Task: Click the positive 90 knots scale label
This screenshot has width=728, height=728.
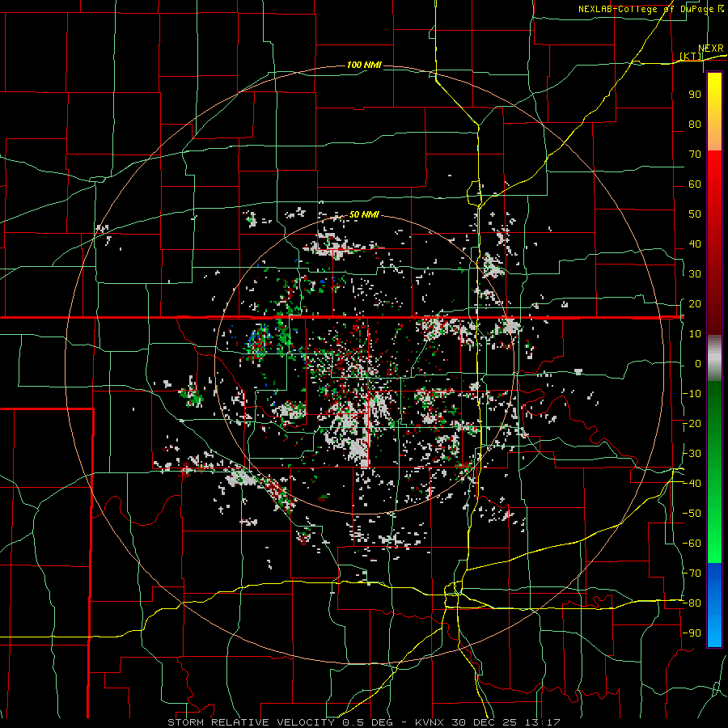Action: 695,95
